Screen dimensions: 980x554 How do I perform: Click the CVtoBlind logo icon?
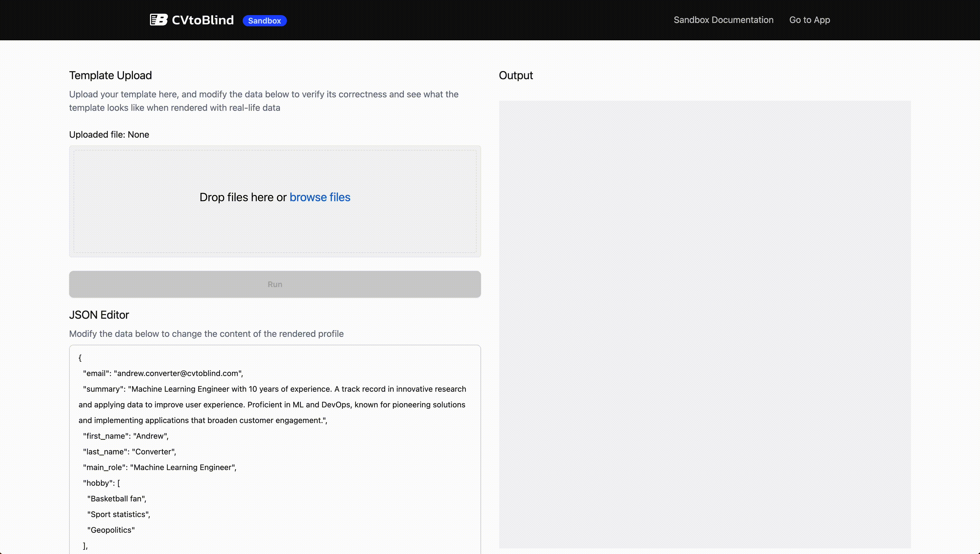159,20
